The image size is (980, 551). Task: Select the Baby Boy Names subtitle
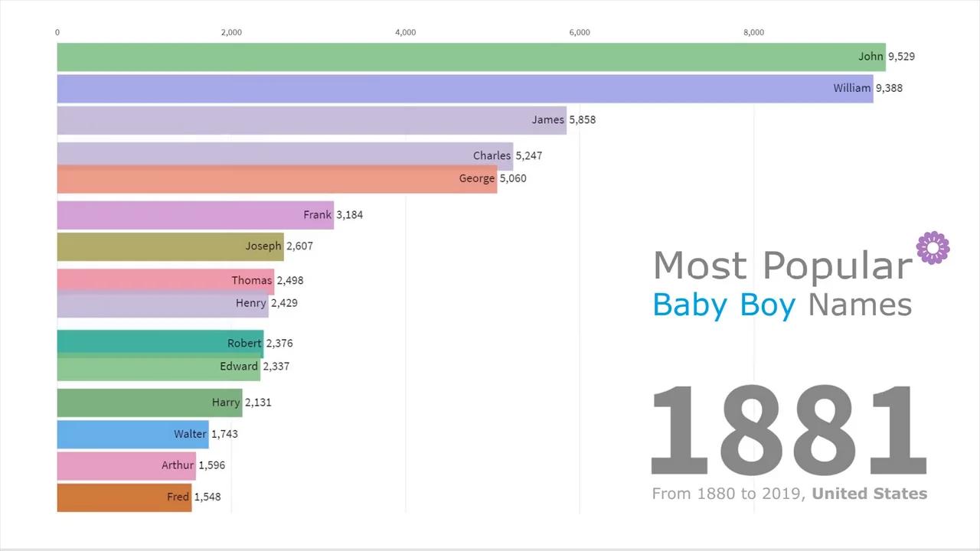781,305
